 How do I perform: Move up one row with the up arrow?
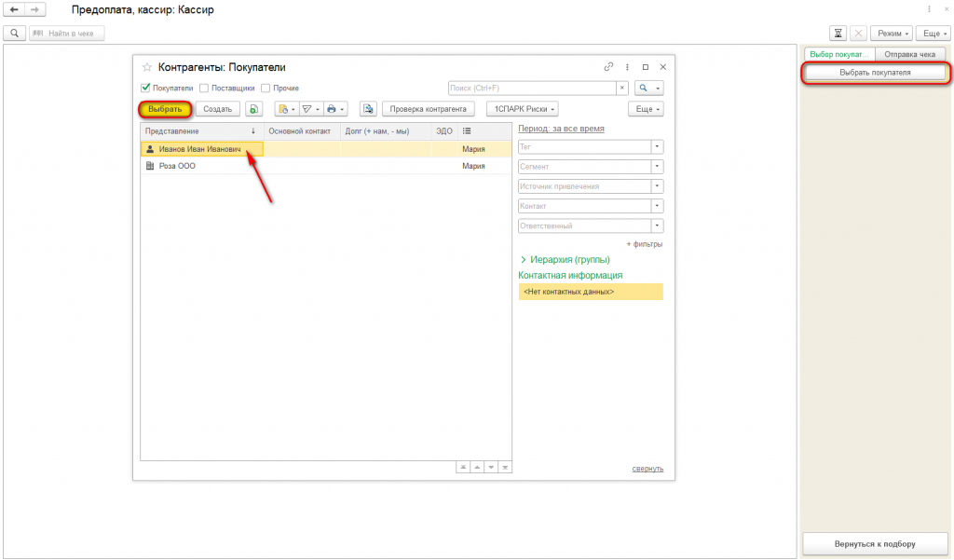coord(477,468)
